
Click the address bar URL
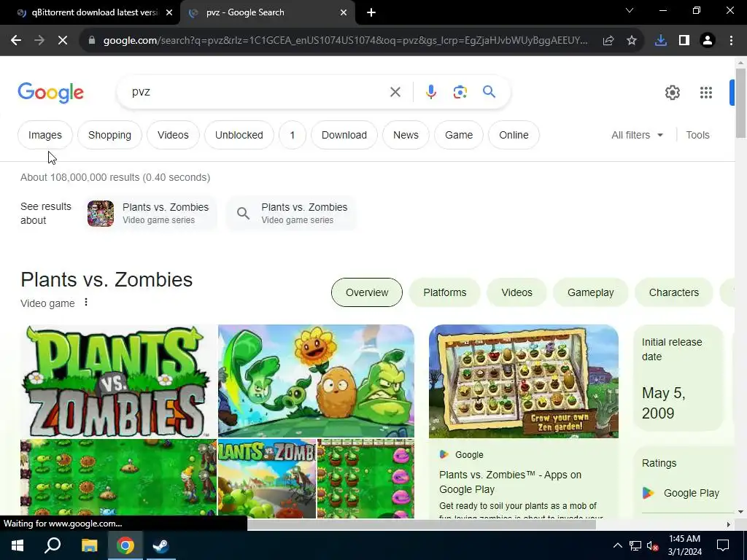[345, 41]
